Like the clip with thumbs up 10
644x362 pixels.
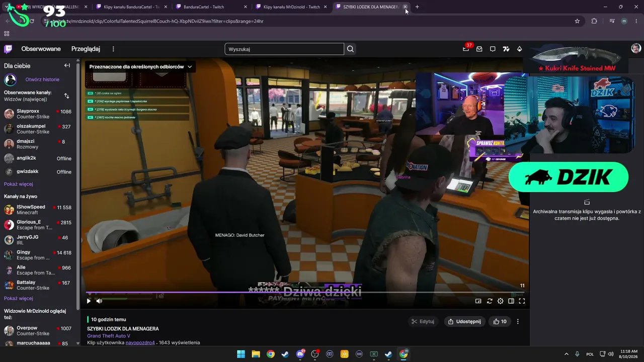click(x=500, y=322)
